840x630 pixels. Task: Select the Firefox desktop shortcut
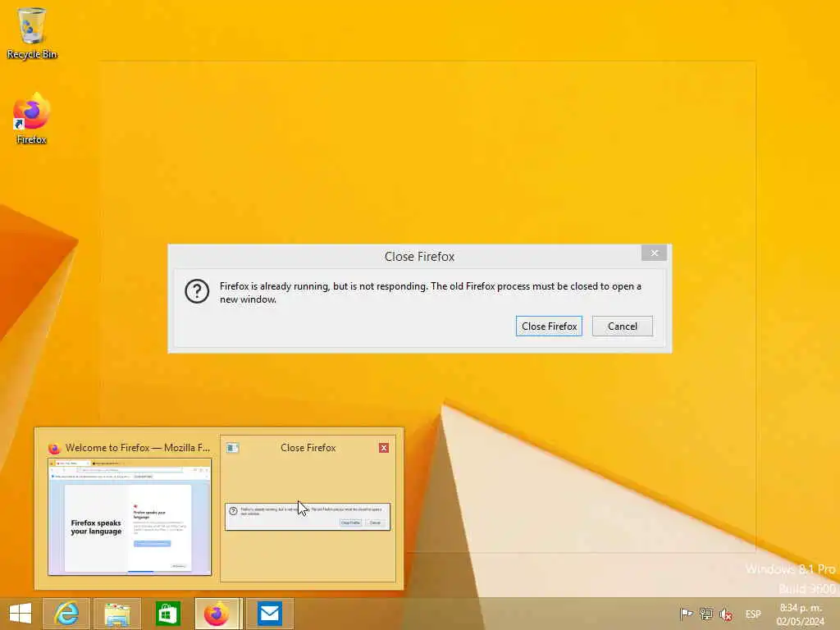[32, 119]
